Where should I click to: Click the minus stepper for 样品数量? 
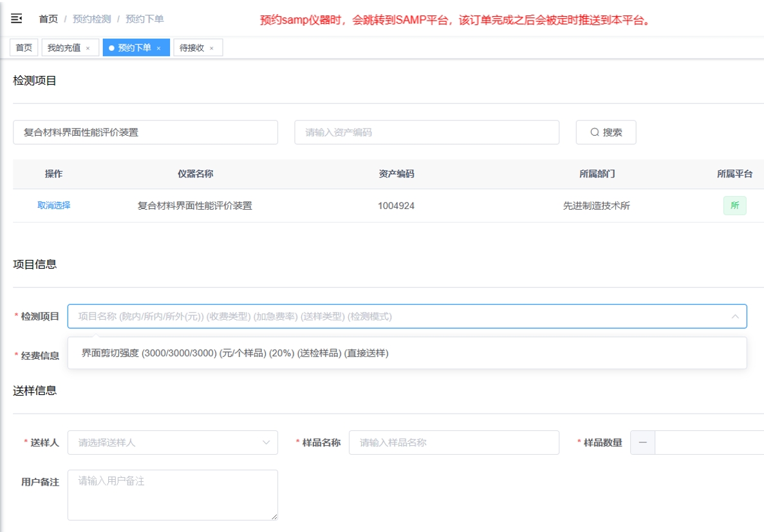pyautogui.click(x=643, y=443)
